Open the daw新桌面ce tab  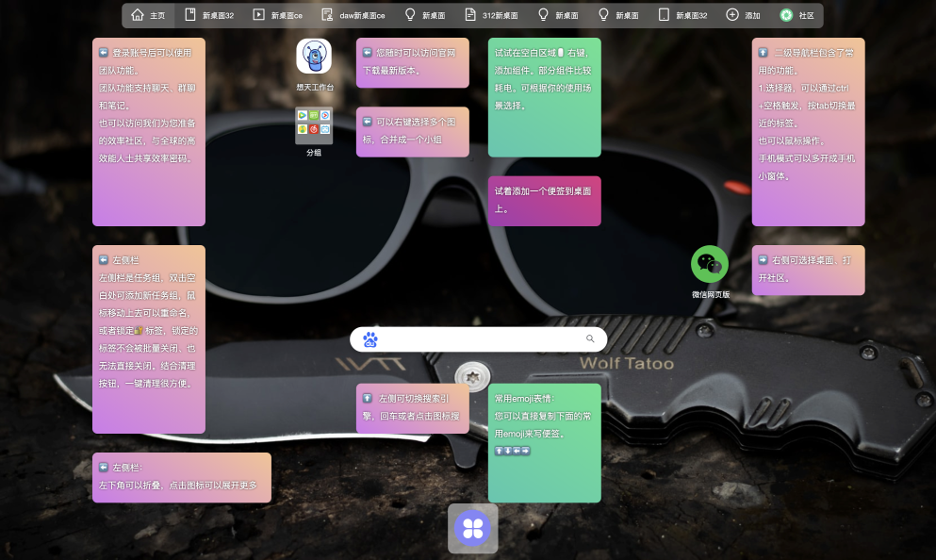pos(353,15)
